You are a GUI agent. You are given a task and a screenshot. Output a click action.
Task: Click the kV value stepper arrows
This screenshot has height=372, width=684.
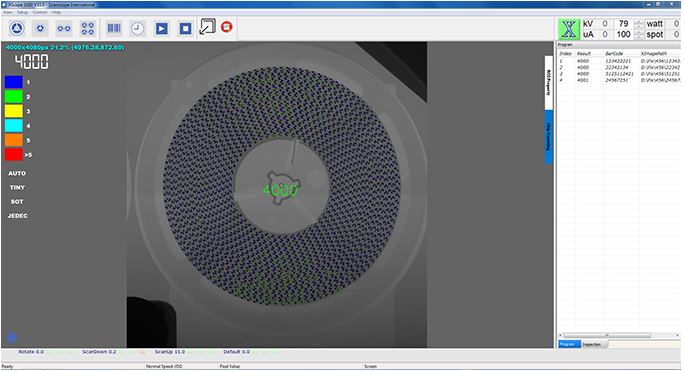[x=639, y=24]
